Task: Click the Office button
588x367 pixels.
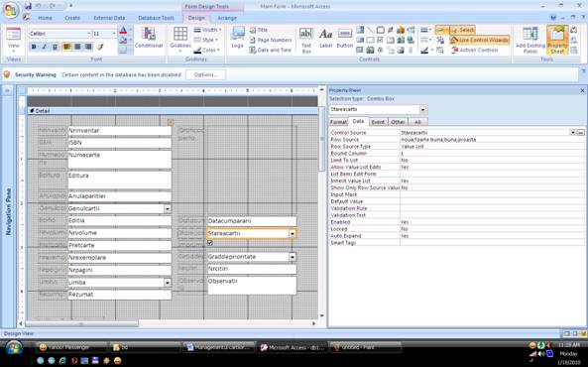Action: pyautogui.click(x=11, y=10)
